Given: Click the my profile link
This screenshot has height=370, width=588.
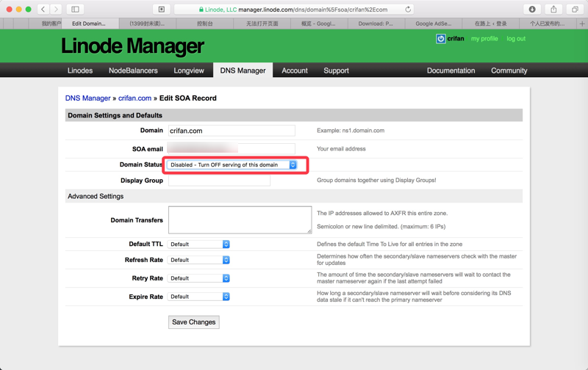Looking at the screenshot, I should click(x=484, y=39).
